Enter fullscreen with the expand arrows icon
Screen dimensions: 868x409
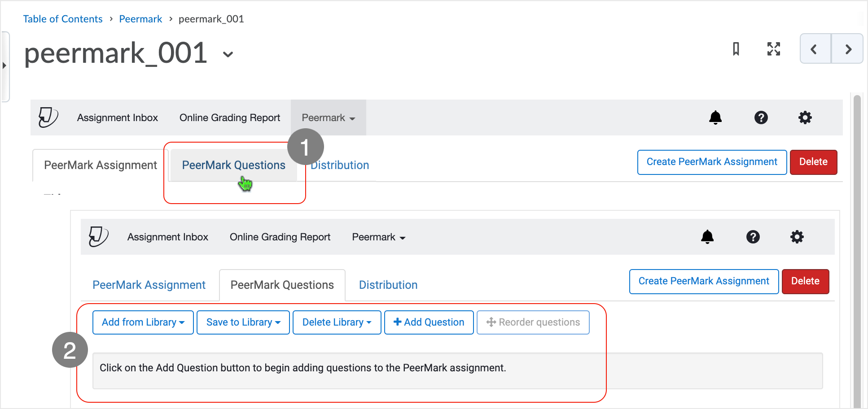[773, 49]
